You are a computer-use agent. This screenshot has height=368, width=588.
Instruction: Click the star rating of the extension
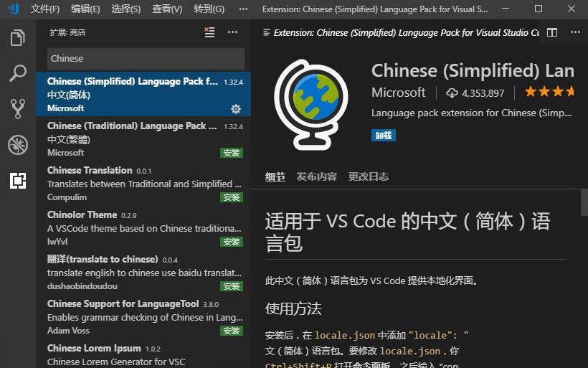click(x=549, y=92)
